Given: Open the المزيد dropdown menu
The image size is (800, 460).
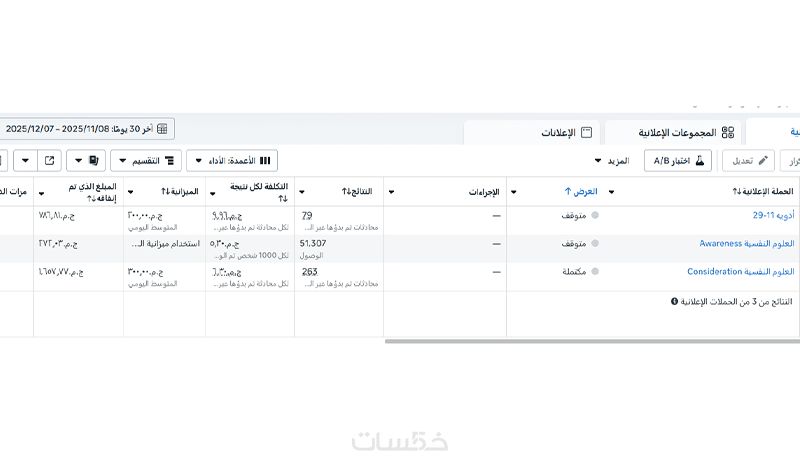Looking at the screenshot, I should coord(611,160).
